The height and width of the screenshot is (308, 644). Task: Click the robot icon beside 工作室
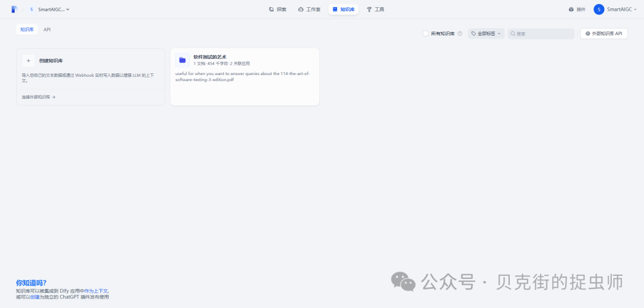tap(301, 9)
